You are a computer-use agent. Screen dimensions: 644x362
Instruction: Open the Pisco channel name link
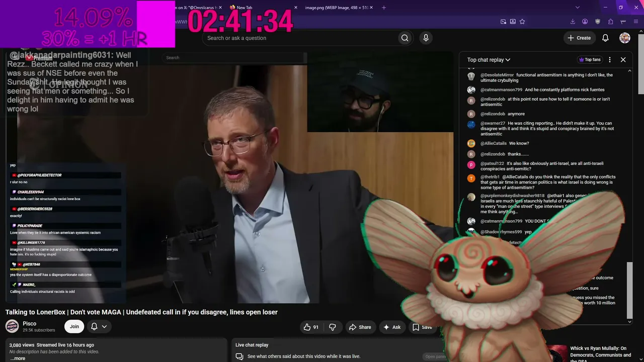pyautogui.click(x=29, y=323)
